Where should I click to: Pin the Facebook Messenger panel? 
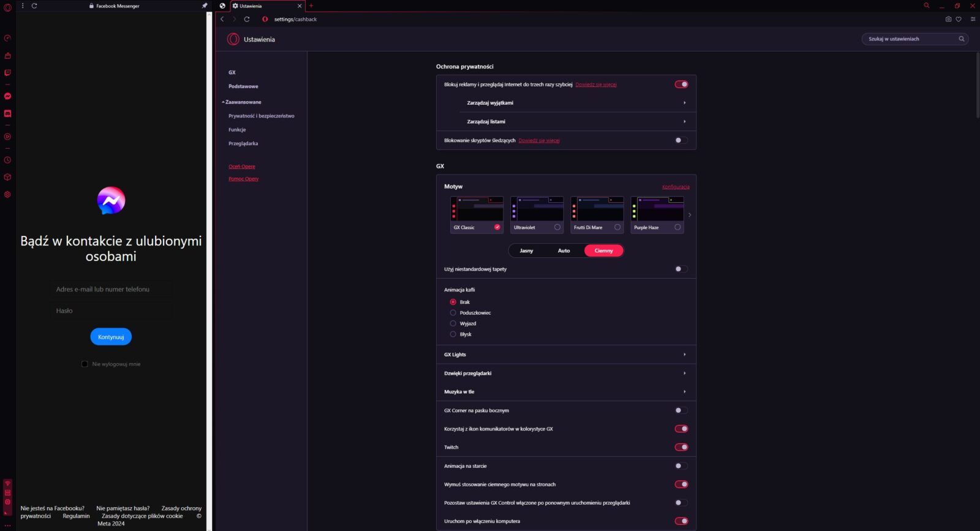coord(205,6)
